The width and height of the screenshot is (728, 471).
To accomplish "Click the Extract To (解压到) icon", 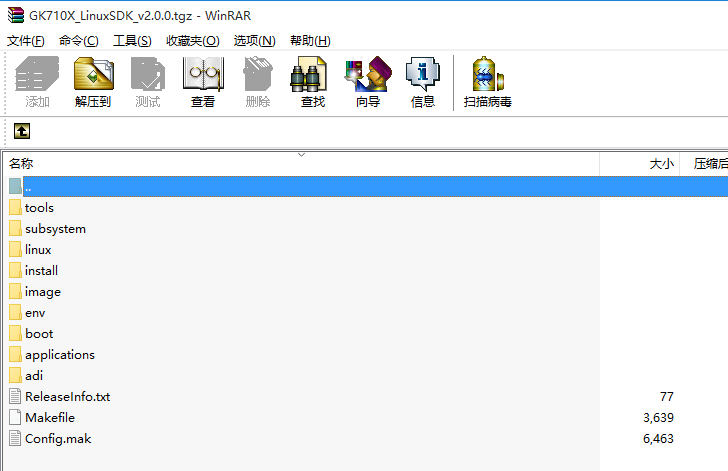I will 93,73.
